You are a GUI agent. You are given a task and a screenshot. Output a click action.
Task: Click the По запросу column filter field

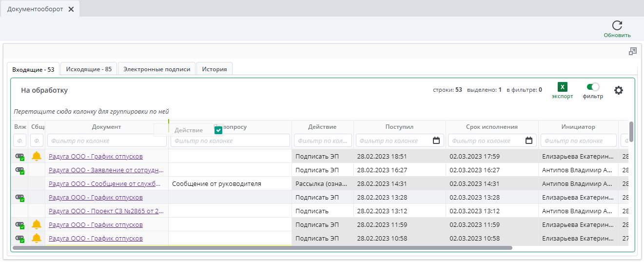pos(230,141)
